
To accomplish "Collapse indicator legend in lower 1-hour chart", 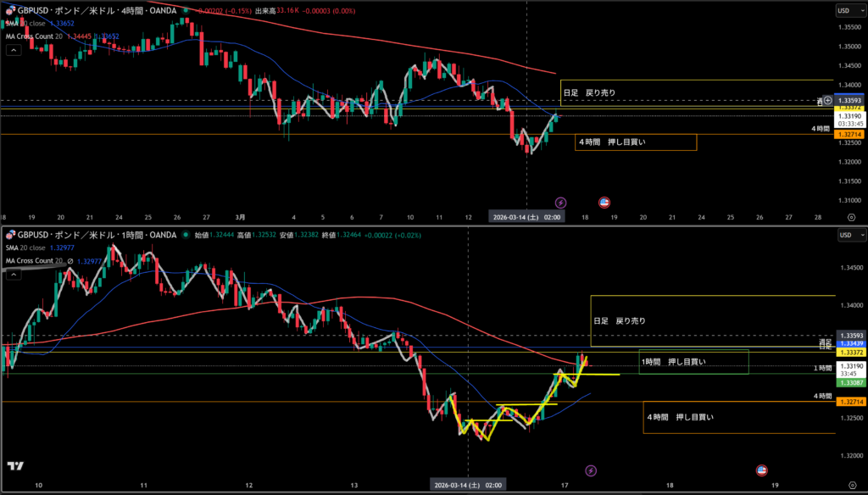I will [x=14, y=274].
